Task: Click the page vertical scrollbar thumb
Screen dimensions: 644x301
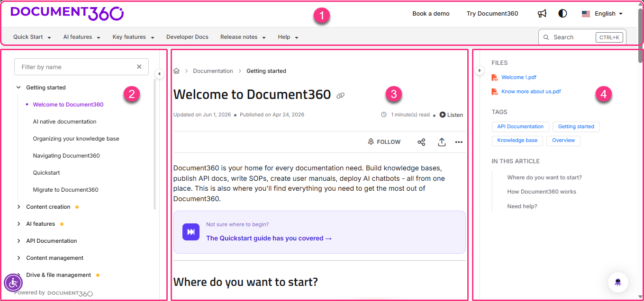Action: point(641,35)
